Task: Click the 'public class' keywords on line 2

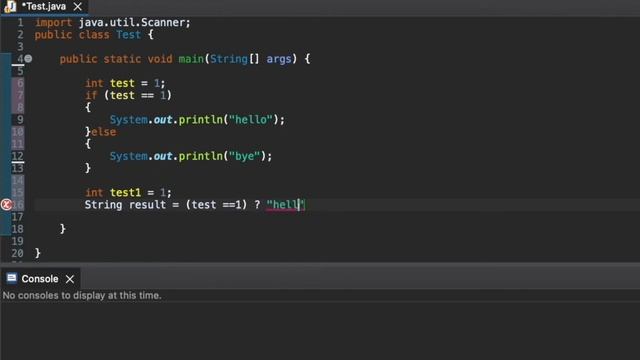Action: click(72, 35)
